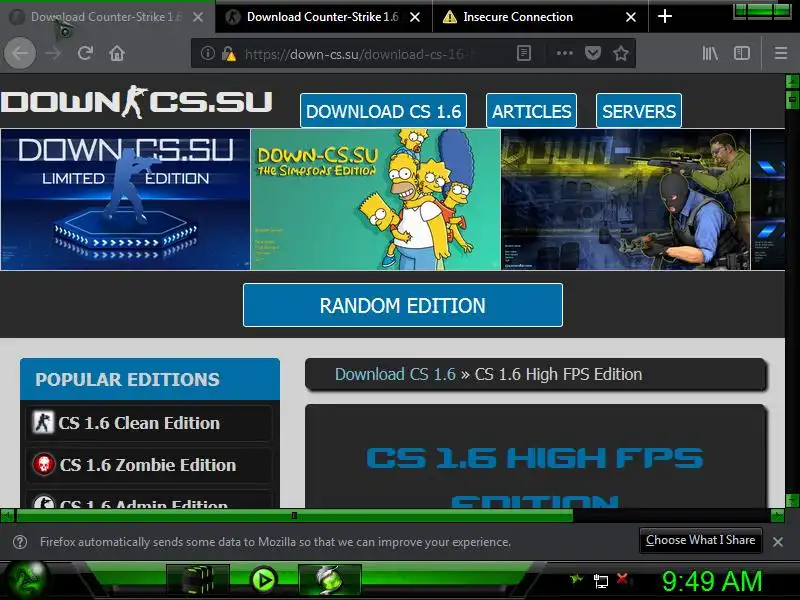Screen dimensions: 800x600
Task: Click the Forward arrow button
Action: (53, 53)
